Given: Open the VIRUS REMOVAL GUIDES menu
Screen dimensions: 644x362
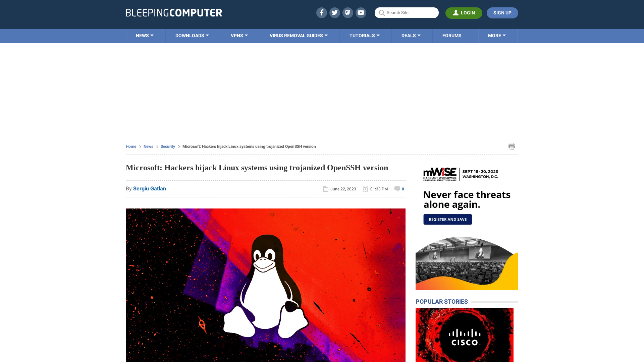Looking at the screenshot, I should [298, 35].
